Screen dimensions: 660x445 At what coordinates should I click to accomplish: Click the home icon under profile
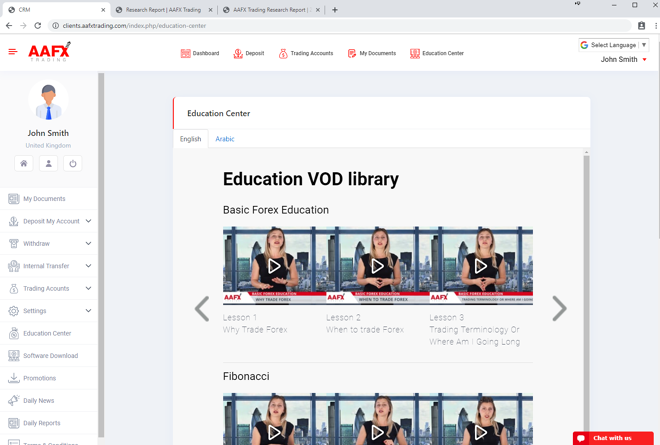click(x=24, y=163)
